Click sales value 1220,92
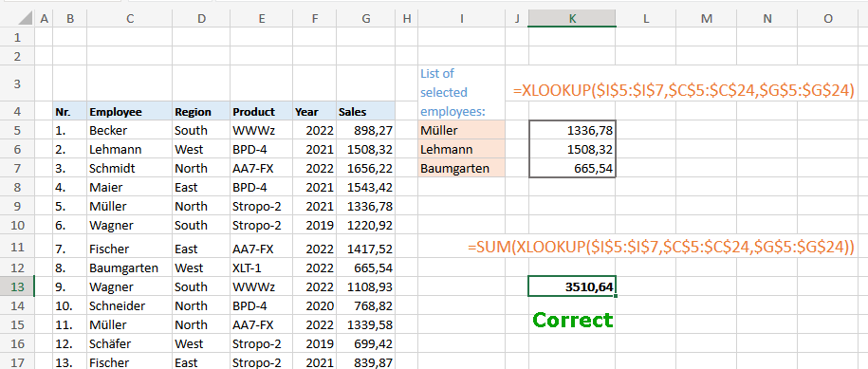The height and width of the screenshot is (369, 868). pyautogui.click(x=365, y=225)
